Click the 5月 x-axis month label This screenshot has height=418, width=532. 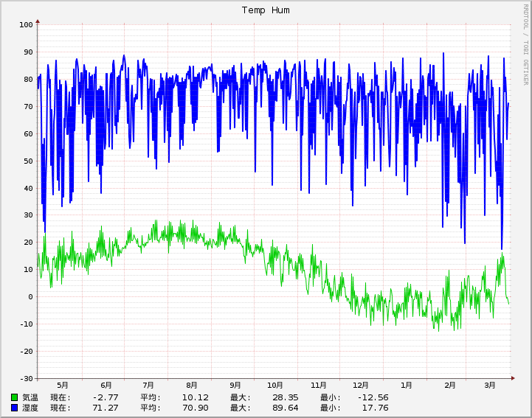tap(63, 385)
